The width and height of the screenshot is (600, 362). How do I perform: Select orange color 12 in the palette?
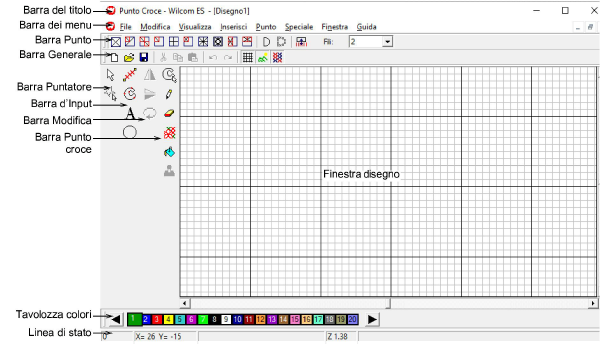260,320
